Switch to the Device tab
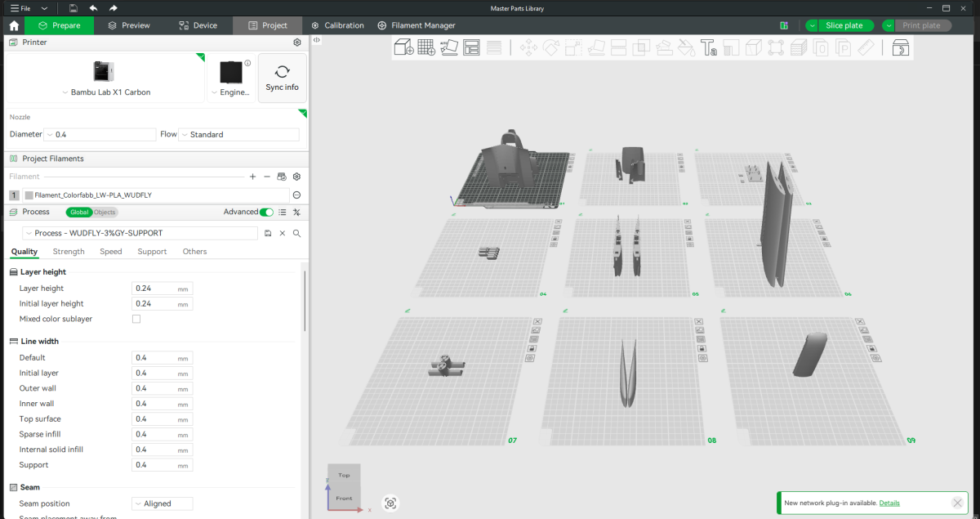This screenshot has width=980, height=519. (198, 25)
